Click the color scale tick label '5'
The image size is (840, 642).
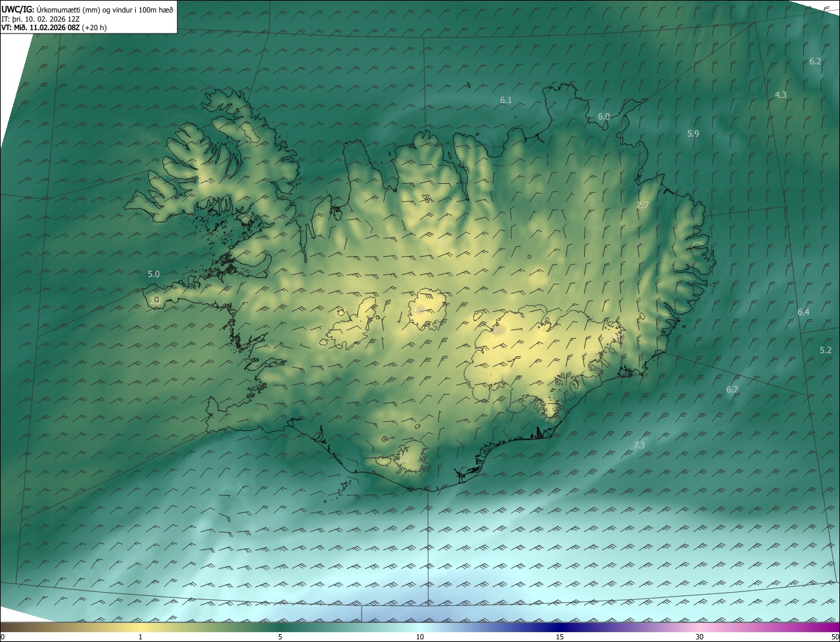pyautogui.click(x=280, y=637)
